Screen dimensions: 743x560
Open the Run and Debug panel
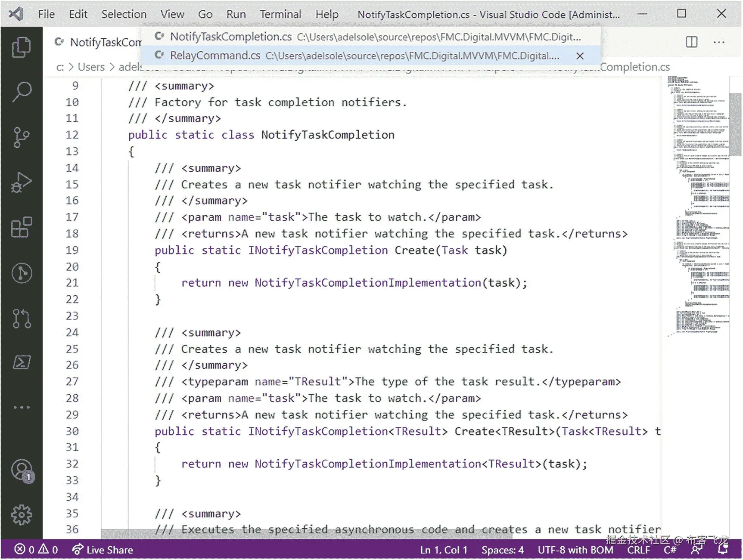[21, 183]
